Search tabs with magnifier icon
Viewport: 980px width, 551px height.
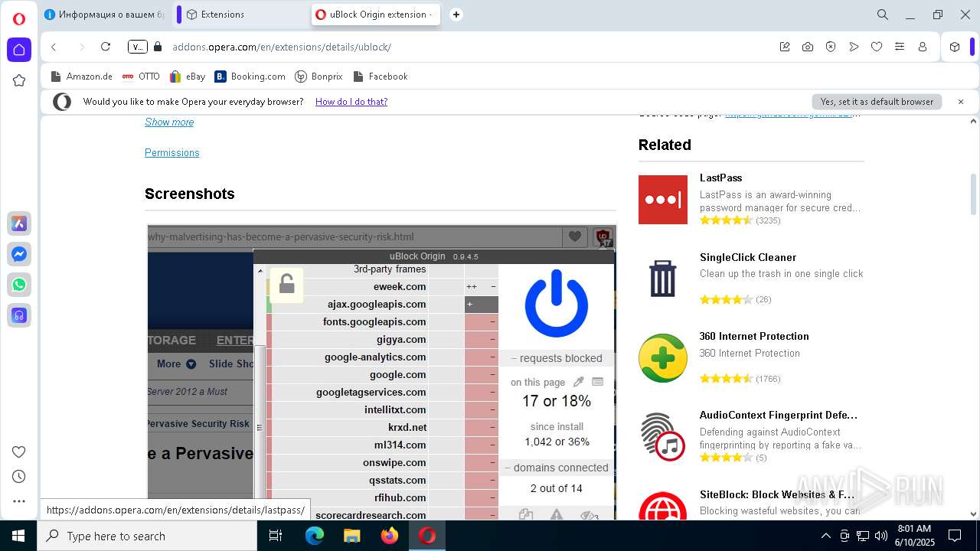coord(883,15)
